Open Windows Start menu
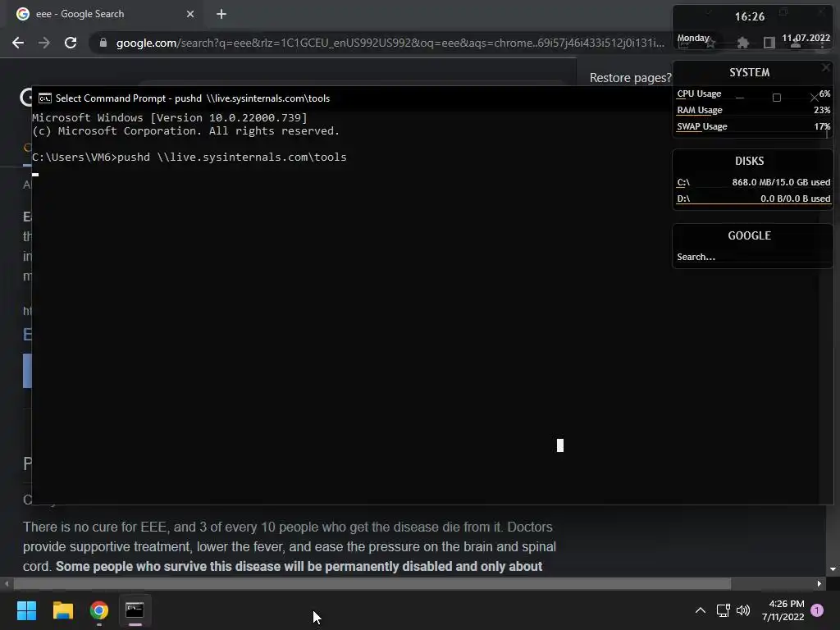The image size is (840, 630). pyautogui.click(x=26, y=610)
